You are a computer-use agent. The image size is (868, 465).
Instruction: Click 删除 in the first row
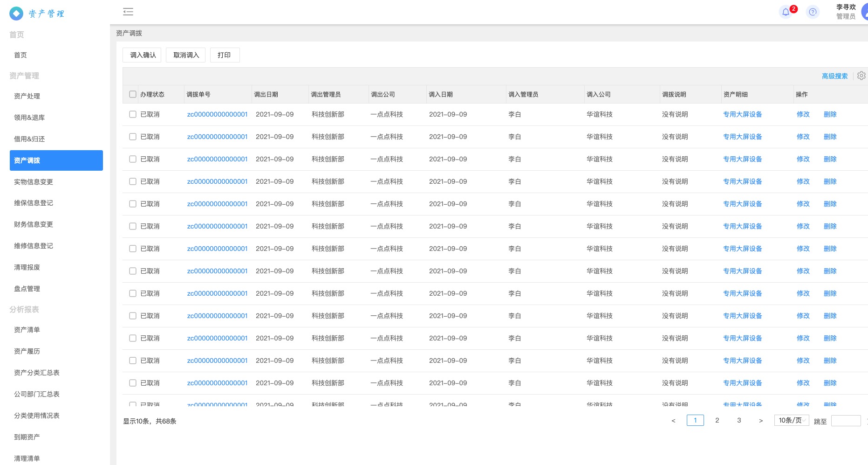click(x=830, y=114)
